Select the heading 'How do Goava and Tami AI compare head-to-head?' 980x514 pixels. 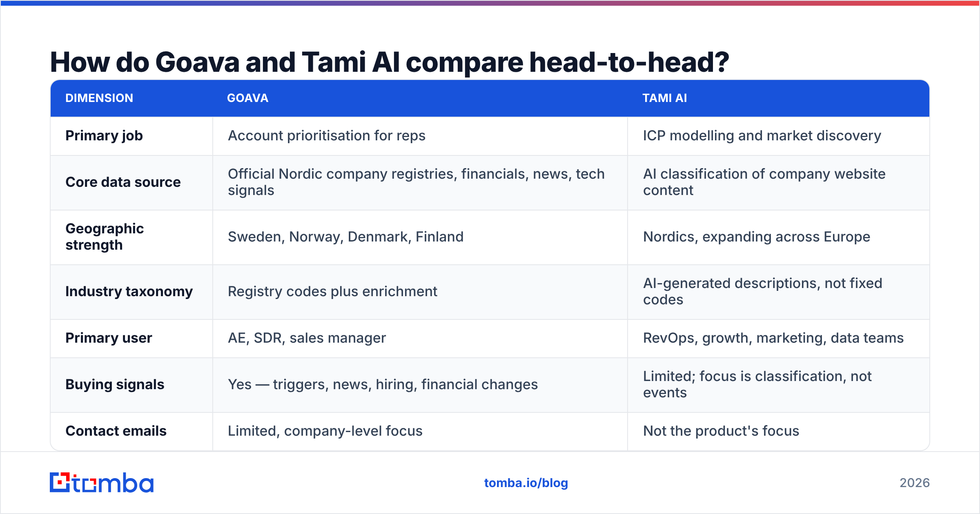point(390,62)
